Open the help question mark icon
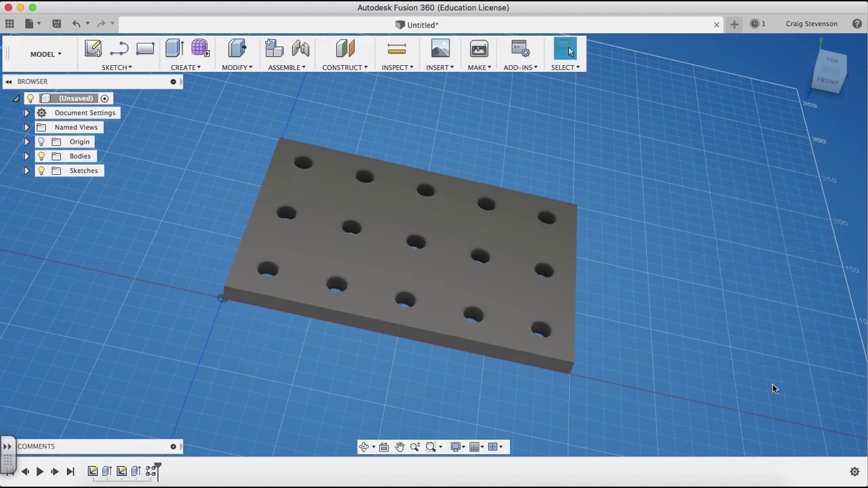Screen dimensions: 868x488 coord(857,24)
